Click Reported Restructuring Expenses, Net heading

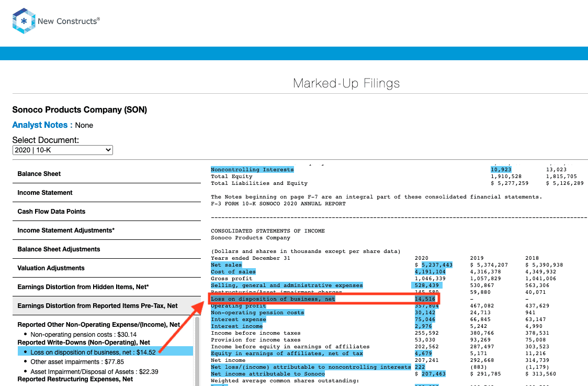[75, 379]
